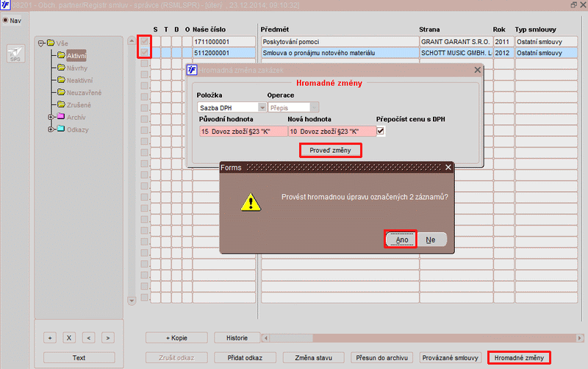Click Naše číslo 5112000001 cell
Viewport: 588px width, 369px height.
[224, 53]
